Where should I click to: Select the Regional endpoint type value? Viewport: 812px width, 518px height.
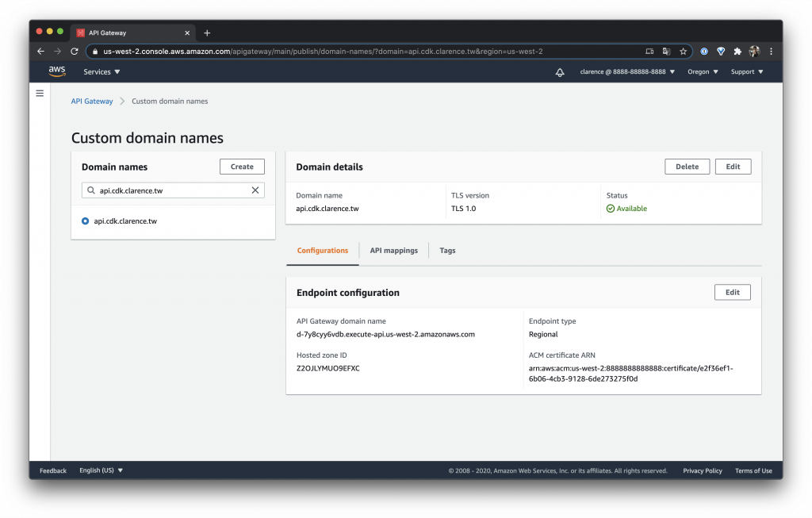(x=543, y=334)
